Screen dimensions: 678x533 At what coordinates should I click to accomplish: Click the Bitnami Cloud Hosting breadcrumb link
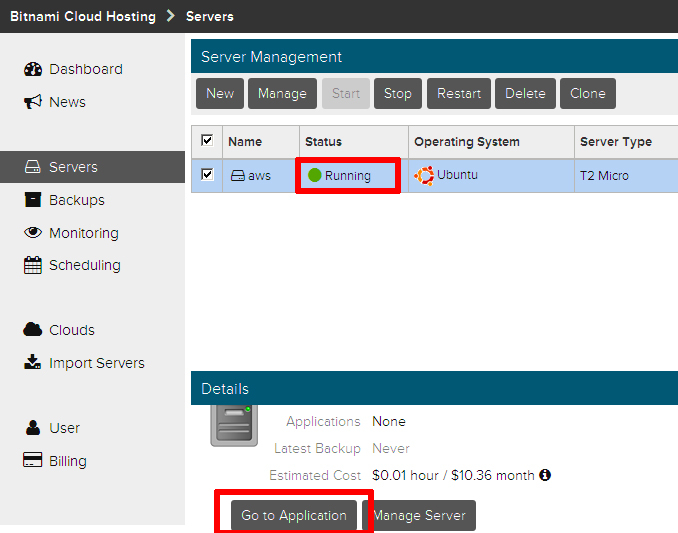click(x=83, y=16)
